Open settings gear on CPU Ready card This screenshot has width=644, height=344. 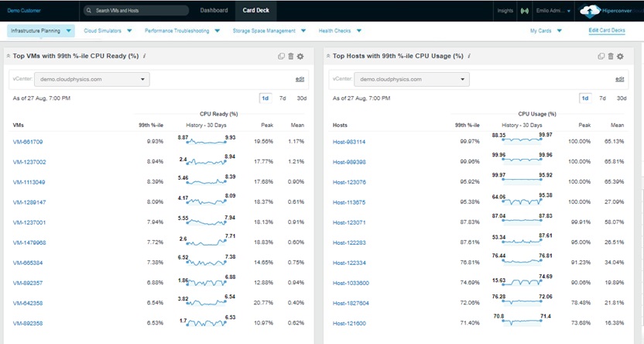[x=300, y=57]
